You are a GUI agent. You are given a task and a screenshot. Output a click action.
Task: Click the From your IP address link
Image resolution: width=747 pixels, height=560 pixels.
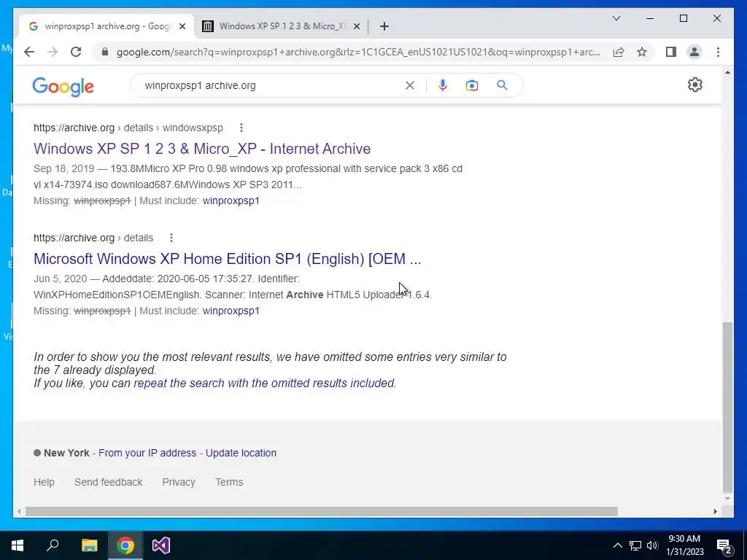click(147, 453)
